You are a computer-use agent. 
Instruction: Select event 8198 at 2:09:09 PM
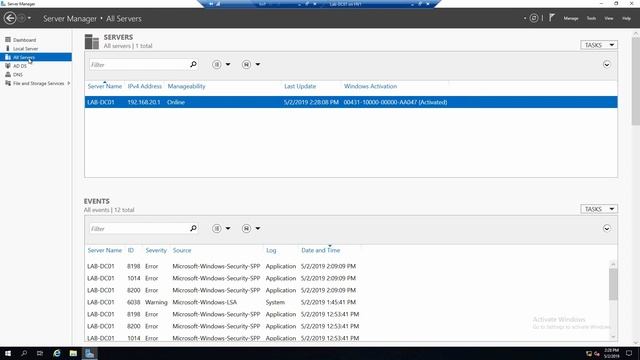347,266
